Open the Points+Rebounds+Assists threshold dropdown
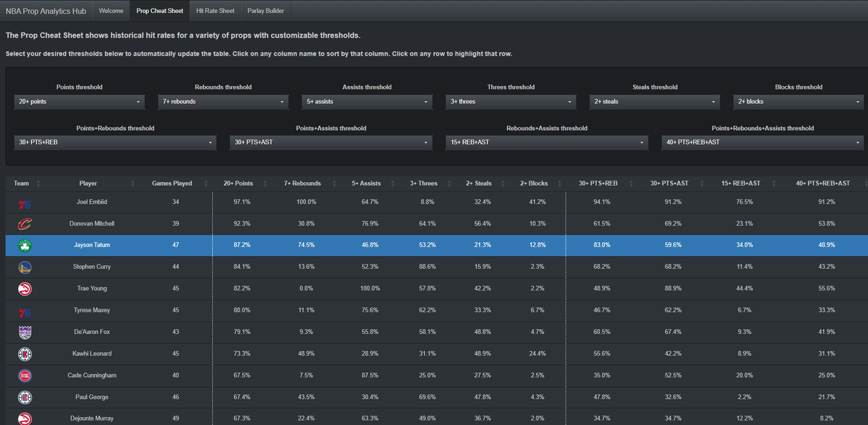The height and width of the screenshot is (425, 868). point(763,142)
